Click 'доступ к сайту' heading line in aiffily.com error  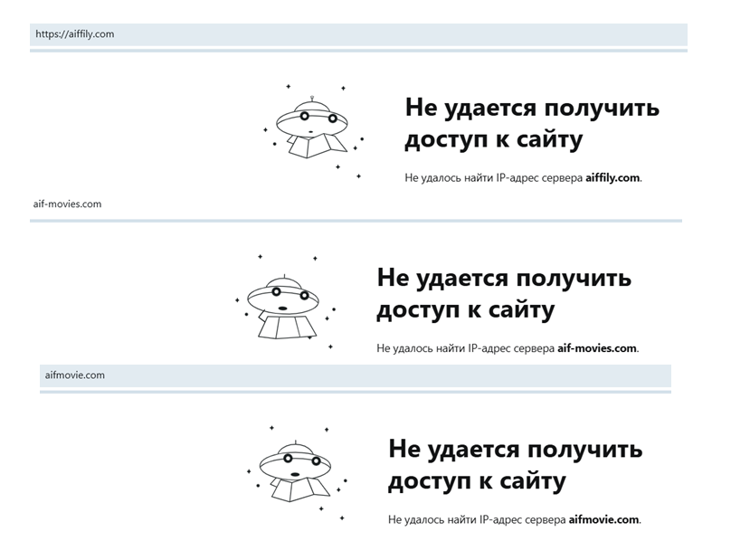coord(492,141)
